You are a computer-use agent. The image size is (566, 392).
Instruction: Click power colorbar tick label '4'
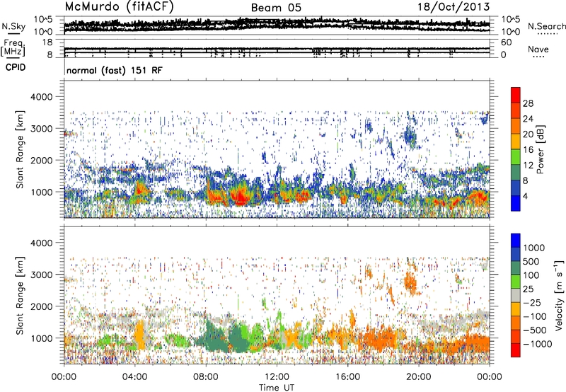[525, 197]
